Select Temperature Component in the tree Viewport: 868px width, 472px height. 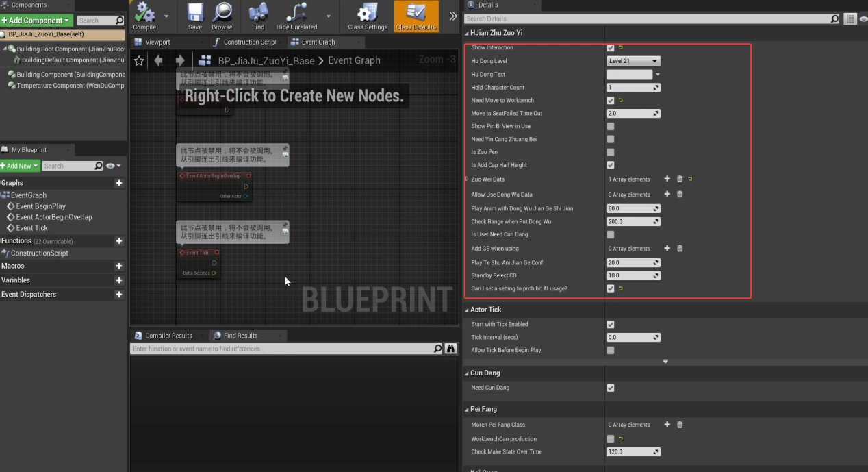pyautogui.click(x=70, y=86)
